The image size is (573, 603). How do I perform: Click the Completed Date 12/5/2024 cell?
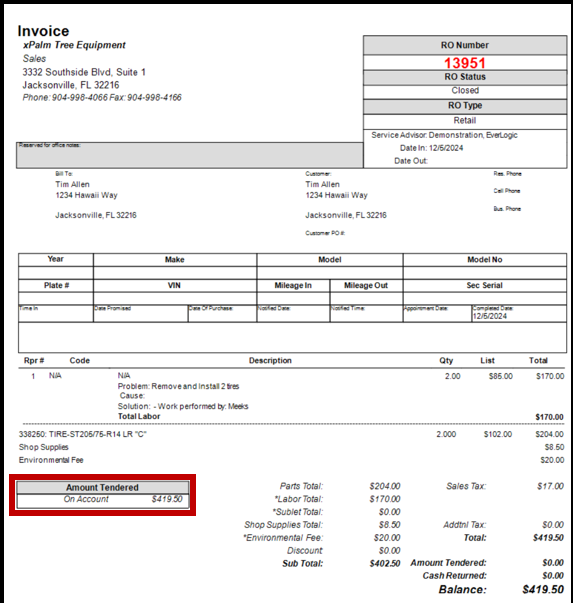point(519,313)
